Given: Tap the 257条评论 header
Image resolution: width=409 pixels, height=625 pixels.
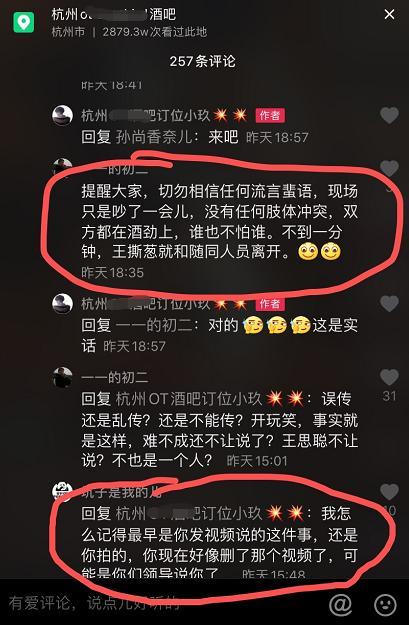Looking at the screenshot, I should [x=203, y=61].
